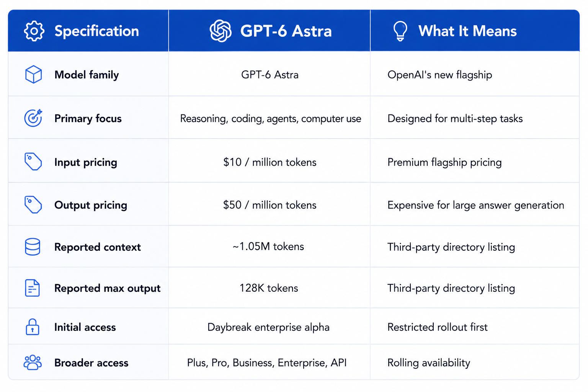This screenshot has width=588, height=392.
Task: Click the document icon beside Reported max output
Action: [x=33, y=288]
